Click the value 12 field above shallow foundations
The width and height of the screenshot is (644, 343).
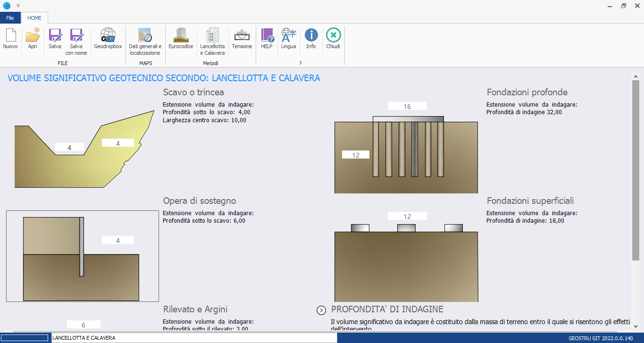(407, 216)
